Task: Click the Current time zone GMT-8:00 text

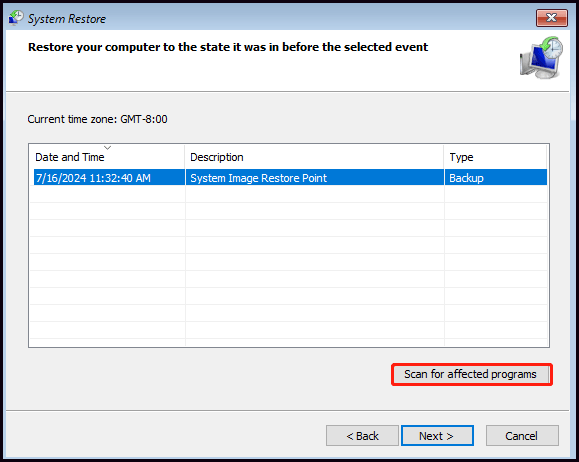Action: click(x=97, y=119)
